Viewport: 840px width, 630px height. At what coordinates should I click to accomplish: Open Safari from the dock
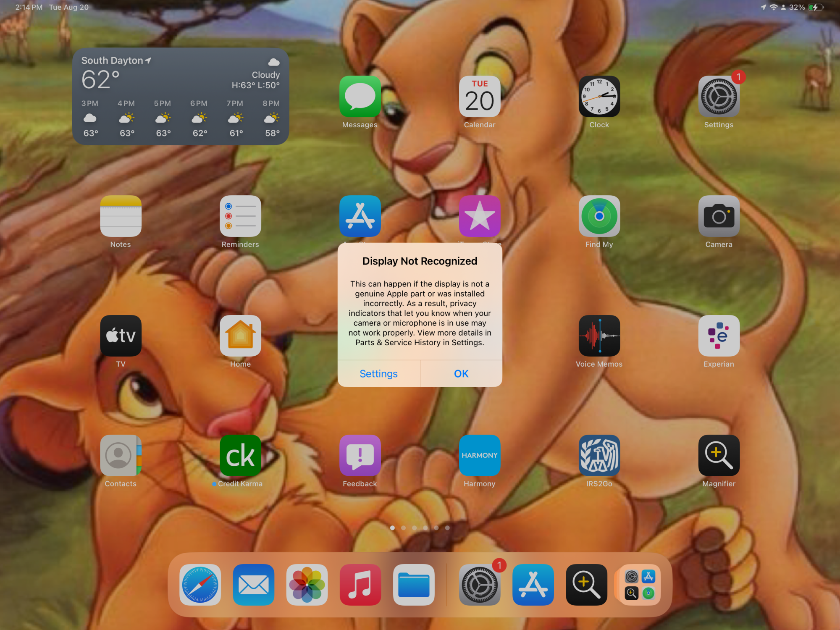click(x=200, y=585)
